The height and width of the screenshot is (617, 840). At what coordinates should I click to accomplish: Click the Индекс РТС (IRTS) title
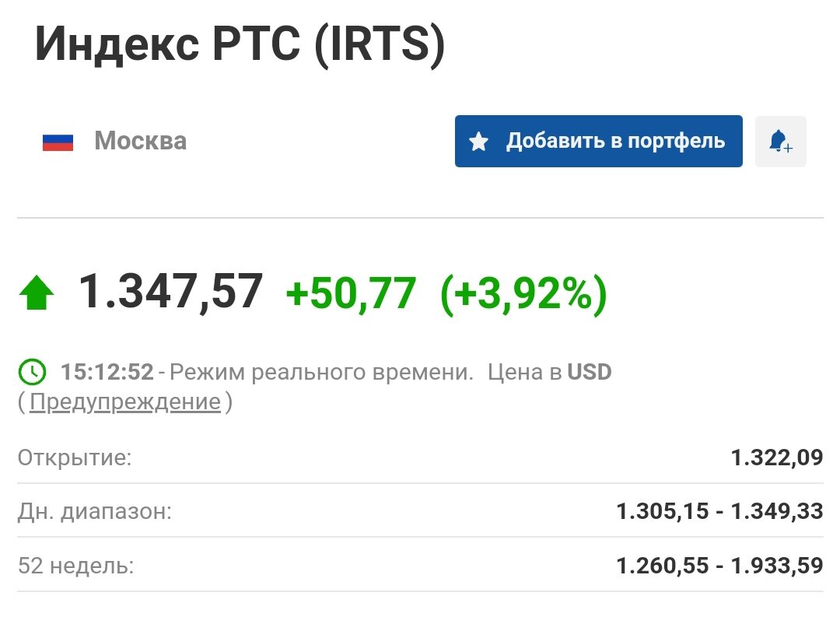tap(240, 43)
